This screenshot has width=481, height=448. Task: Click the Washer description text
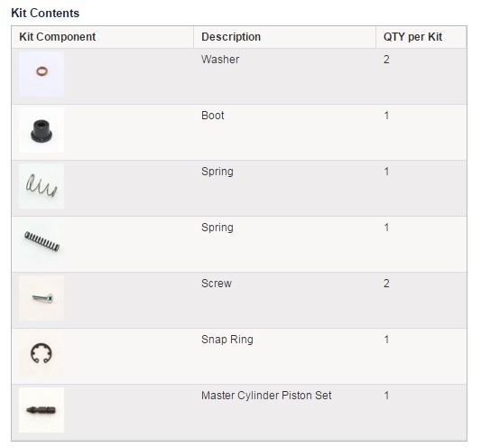click(220, 60)
